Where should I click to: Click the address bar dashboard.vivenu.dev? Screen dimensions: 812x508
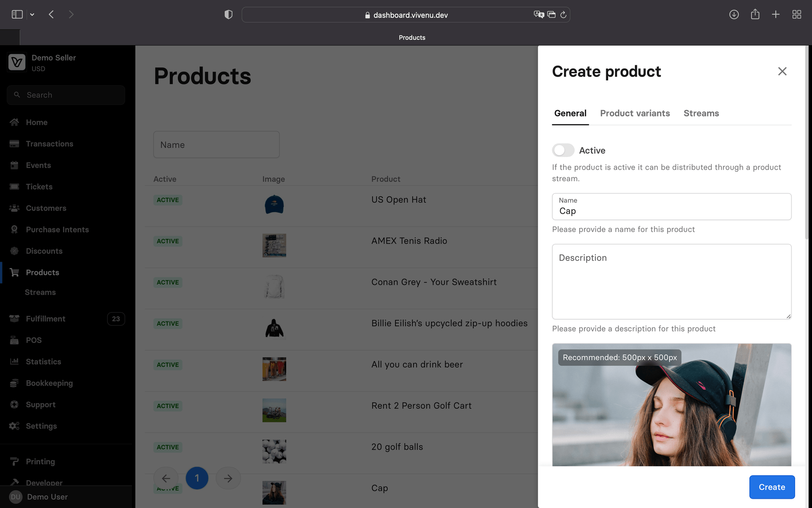(x=406, y=15)
